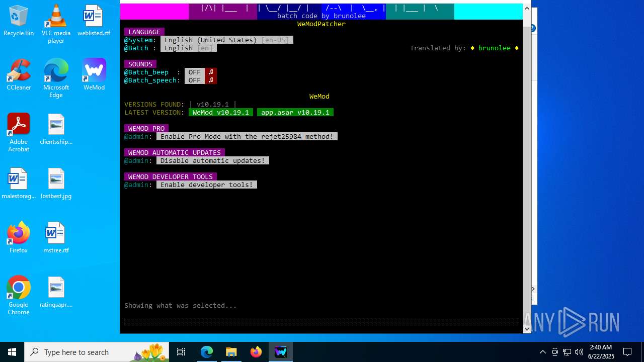The height and width of the screenshot is (362, 644).
Task: Click the LANGUAGE section header
Action: coord(144,32)
